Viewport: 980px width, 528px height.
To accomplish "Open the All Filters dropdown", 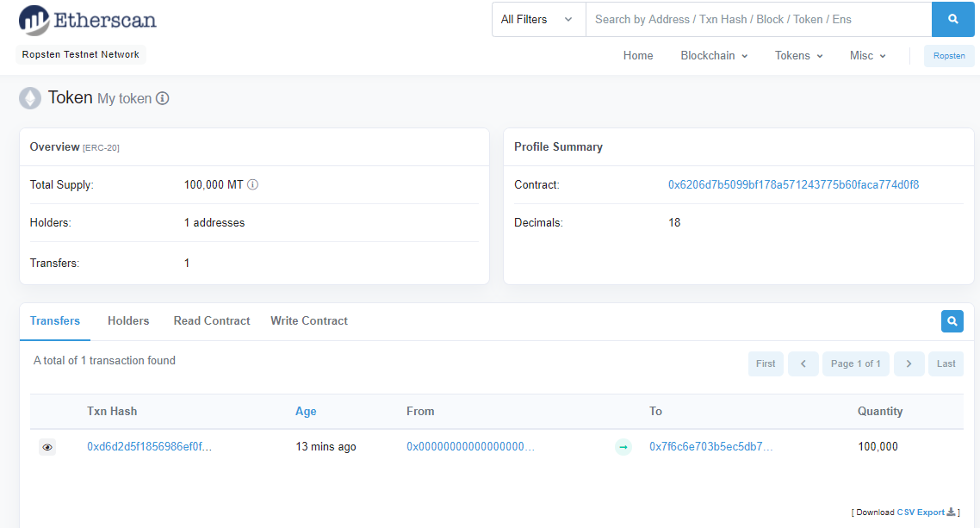I will 538,19.
